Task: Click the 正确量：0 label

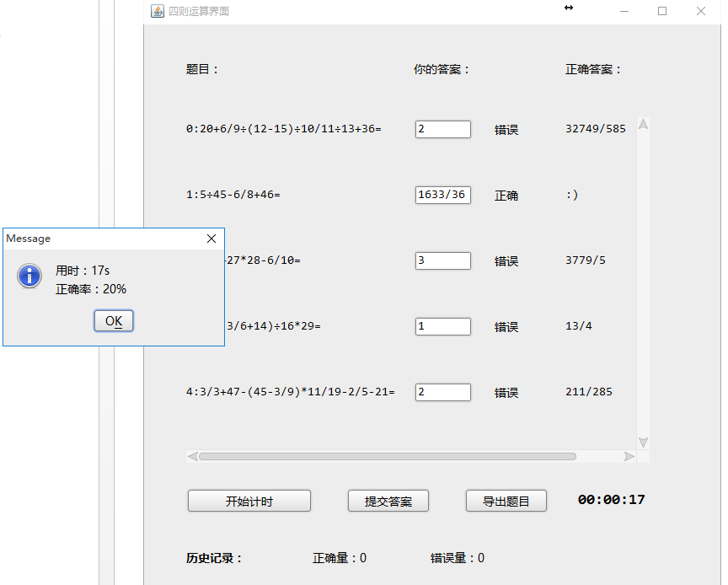Action: point(340,557)
